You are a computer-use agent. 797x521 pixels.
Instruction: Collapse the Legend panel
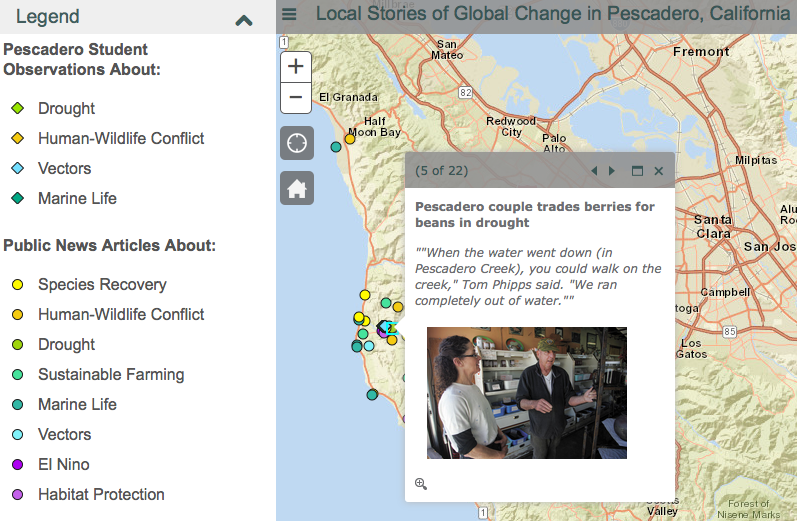243,19
